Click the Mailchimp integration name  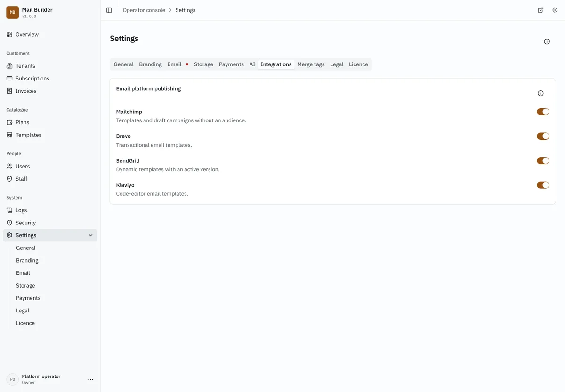pyautogui.click(x=129, y=112)
